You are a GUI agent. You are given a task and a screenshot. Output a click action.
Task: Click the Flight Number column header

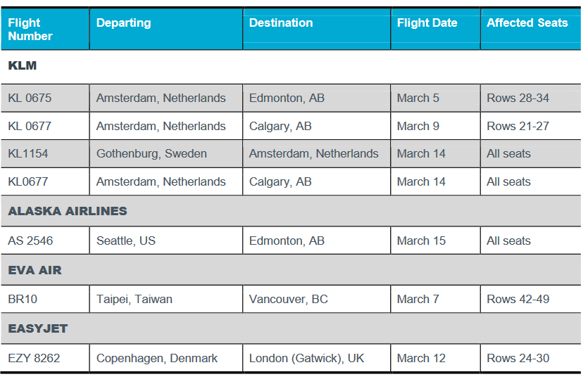(45, 30)
